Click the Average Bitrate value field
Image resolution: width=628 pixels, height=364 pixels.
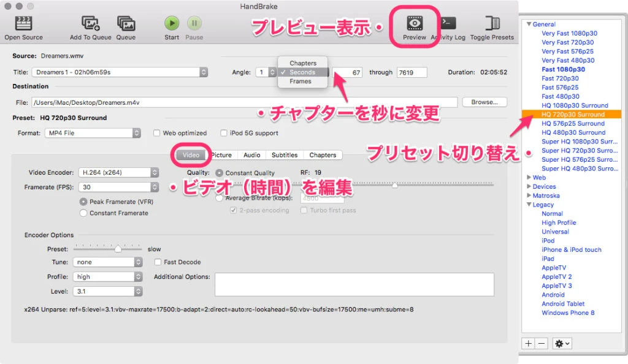coord(322,198)
